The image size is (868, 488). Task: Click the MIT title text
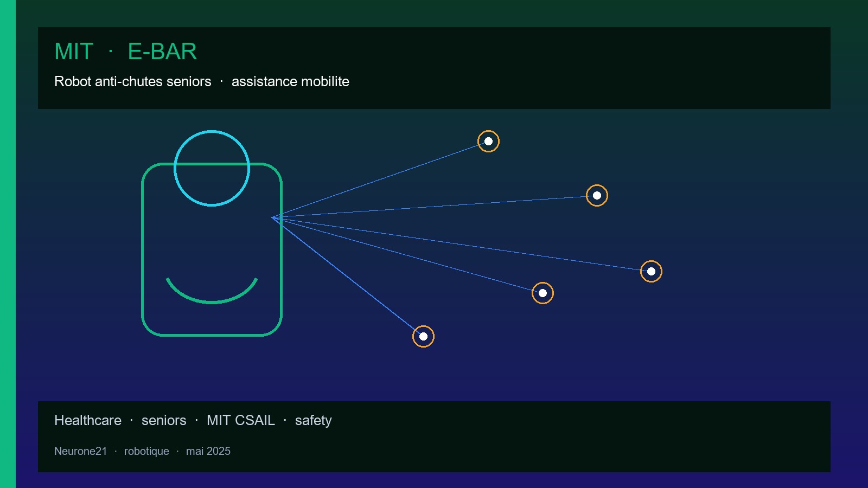point(74,52)
